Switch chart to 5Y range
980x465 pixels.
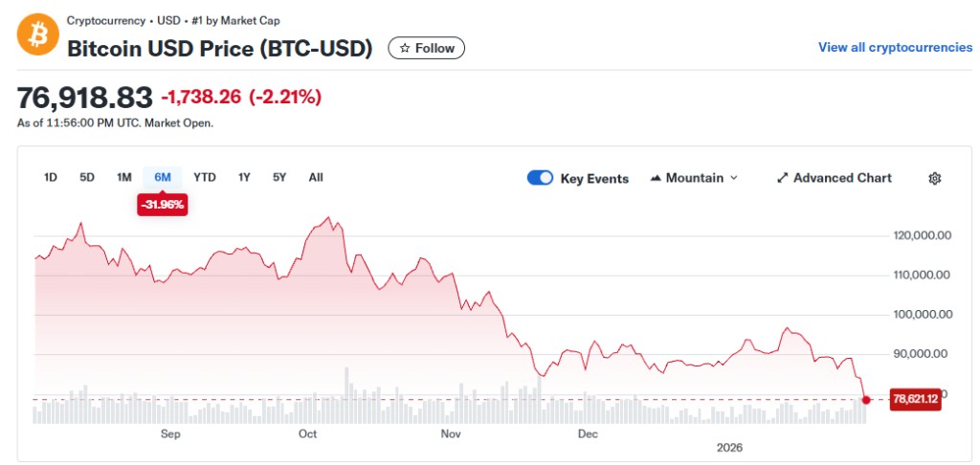279,177
